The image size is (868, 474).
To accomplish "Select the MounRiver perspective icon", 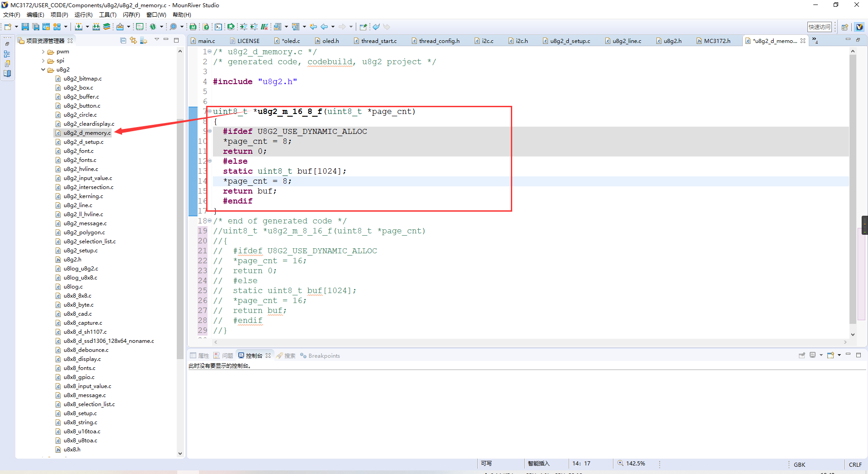I will 859,27.
